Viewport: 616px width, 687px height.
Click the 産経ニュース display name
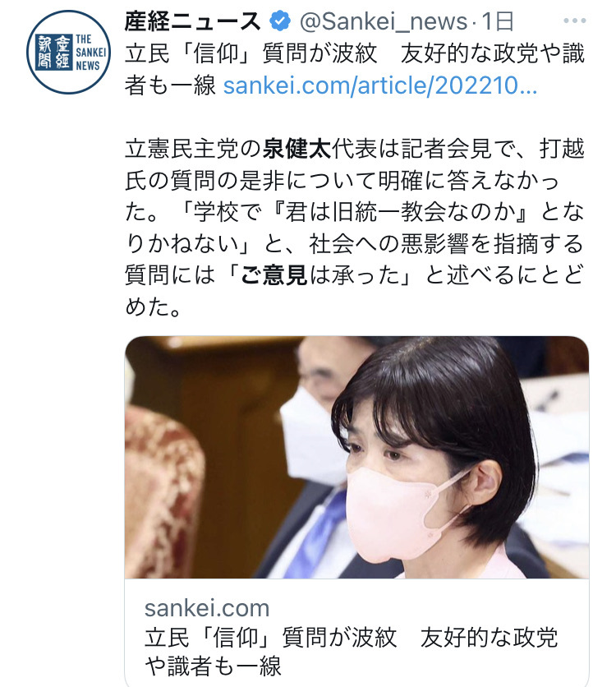[193, 21]
